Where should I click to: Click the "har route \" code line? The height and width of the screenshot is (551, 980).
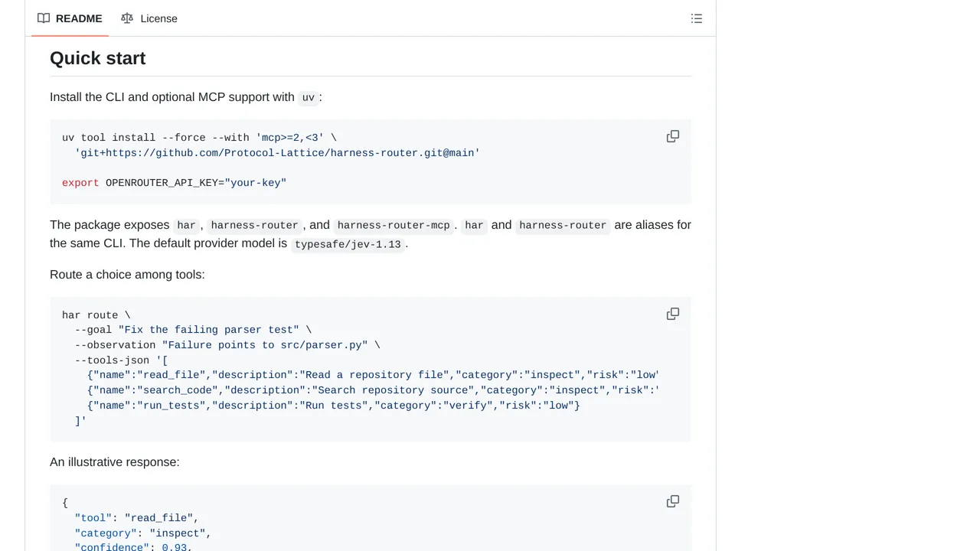(x=96, y=315)
